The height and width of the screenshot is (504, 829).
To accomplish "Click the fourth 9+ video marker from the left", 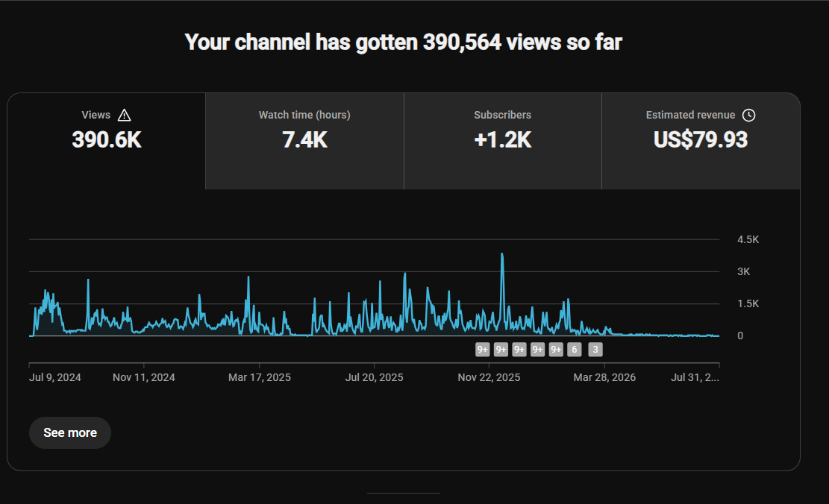I will click(538, 349).
